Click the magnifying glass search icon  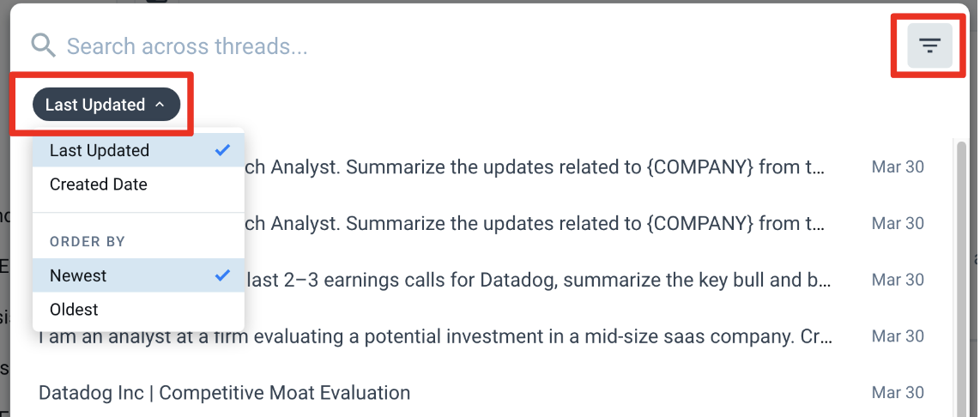(43, 45)
